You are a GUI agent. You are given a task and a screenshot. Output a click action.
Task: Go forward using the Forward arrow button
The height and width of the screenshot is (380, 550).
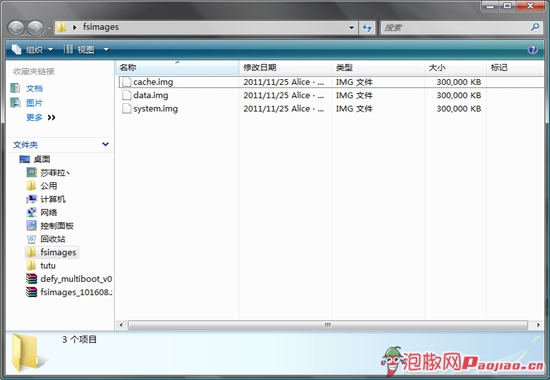click(x=35, y=28)
